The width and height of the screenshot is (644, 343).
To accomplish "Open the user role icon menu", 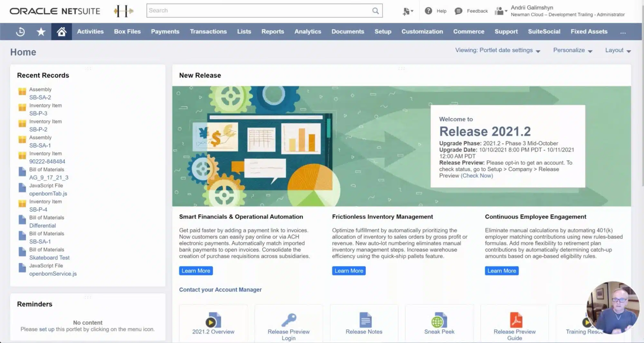I will tap(501, 11).
